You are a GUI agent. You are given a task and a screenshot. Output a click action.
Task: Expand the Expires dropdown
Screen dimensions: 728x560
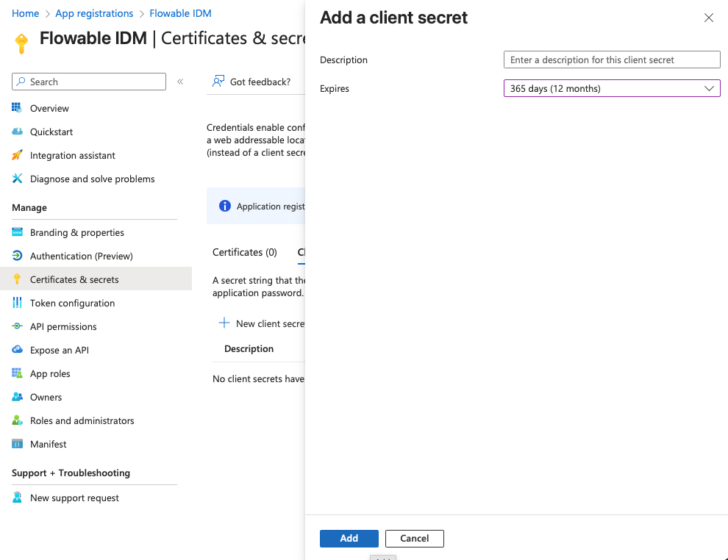click(x=611, y=88)
